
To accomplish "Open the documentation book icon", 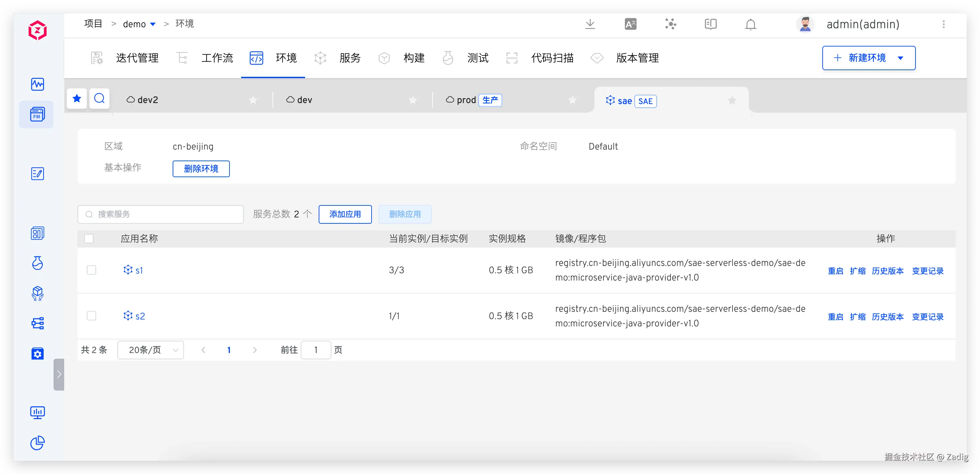I will (x=710, y=24).
